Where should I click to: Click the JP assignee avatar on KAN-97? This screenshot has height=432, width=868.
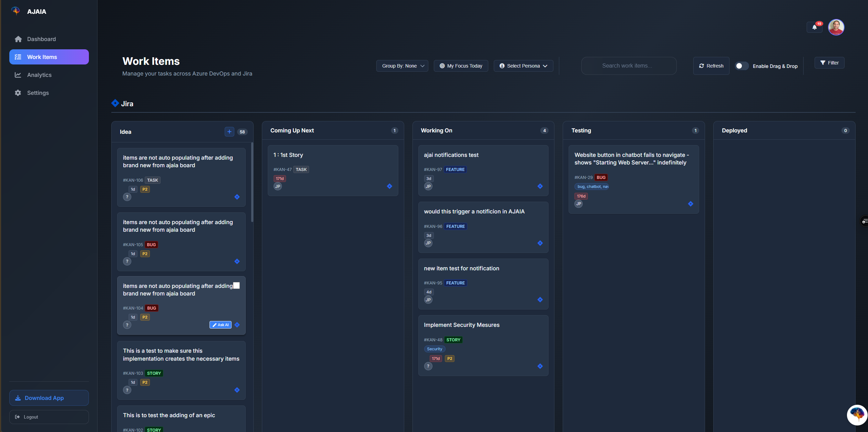(x=428, y=186)
